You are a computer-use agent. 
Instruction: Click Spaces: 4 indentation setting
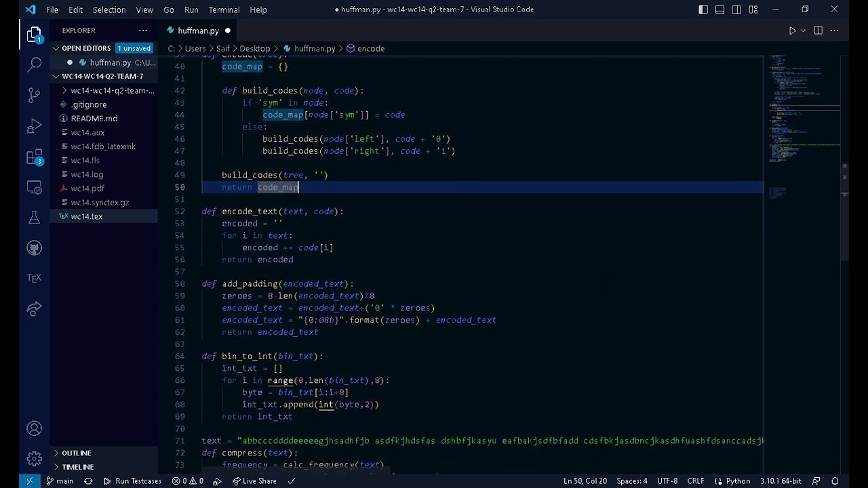(631, 481)
